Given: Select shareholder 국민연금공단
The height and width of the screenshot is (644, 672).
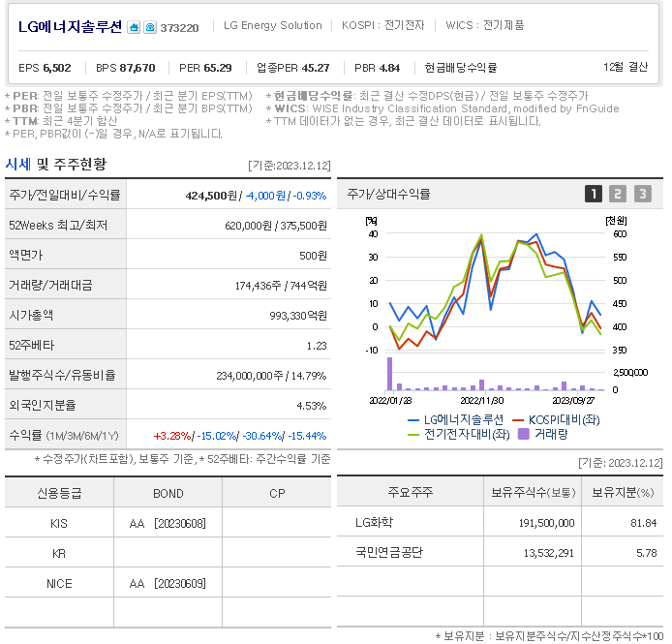Looking at the screenshot, I should pos(389,552).
